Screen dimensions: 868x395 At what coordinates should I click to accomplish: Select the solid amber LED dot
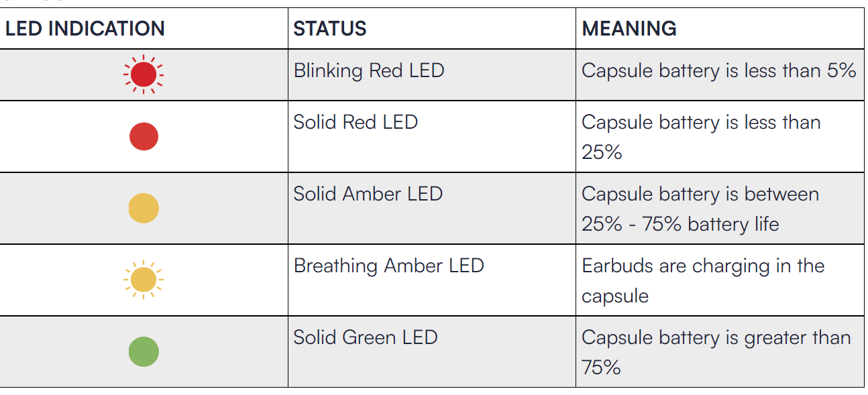coord(144,208)
